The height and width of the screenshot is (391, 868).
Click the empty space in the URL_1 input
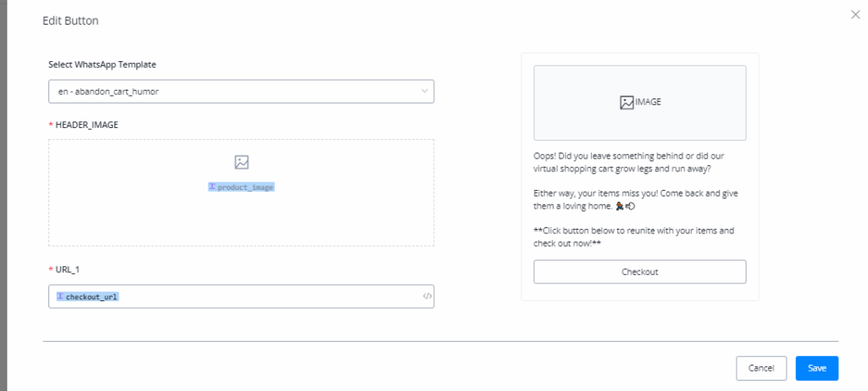click(271, 296)
